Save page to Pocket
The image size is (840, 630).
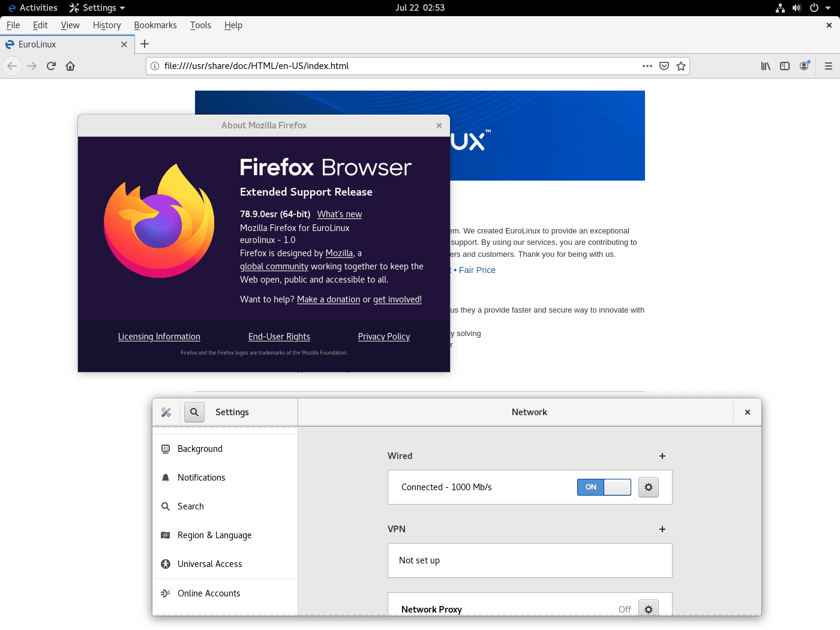pos(664,66)
